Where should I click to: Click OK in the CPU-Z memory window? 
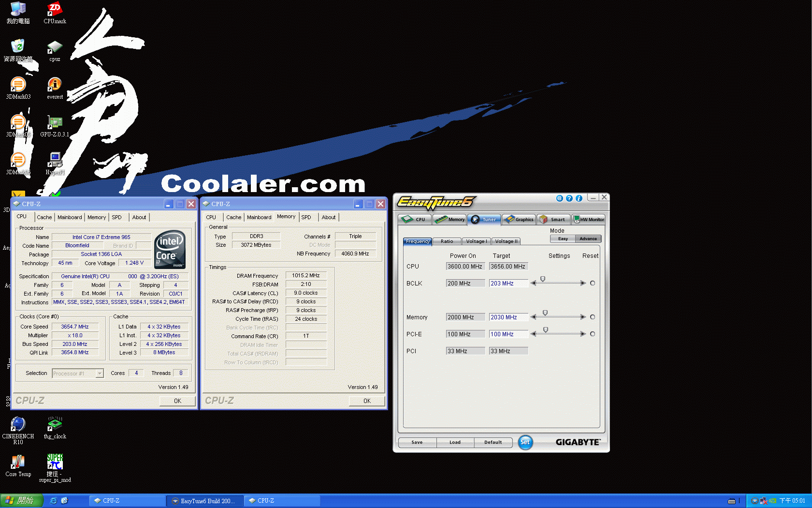point(367,401)
